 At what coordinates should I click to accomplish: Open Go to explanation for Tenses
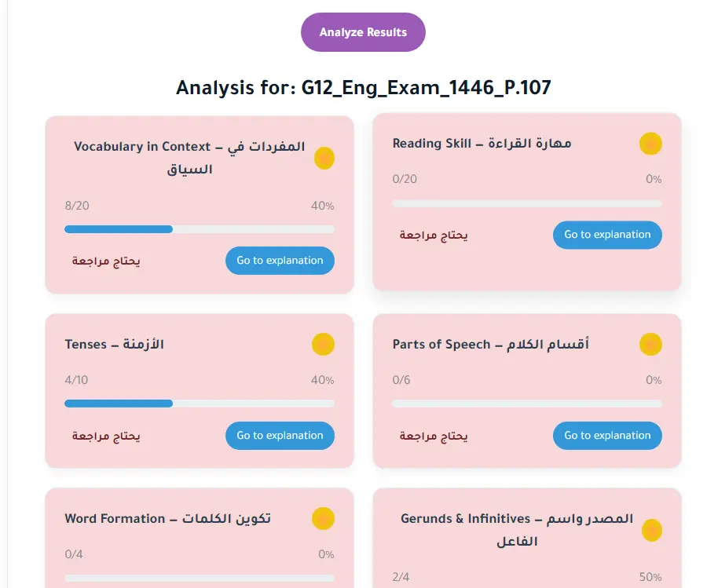coord(280,436)
